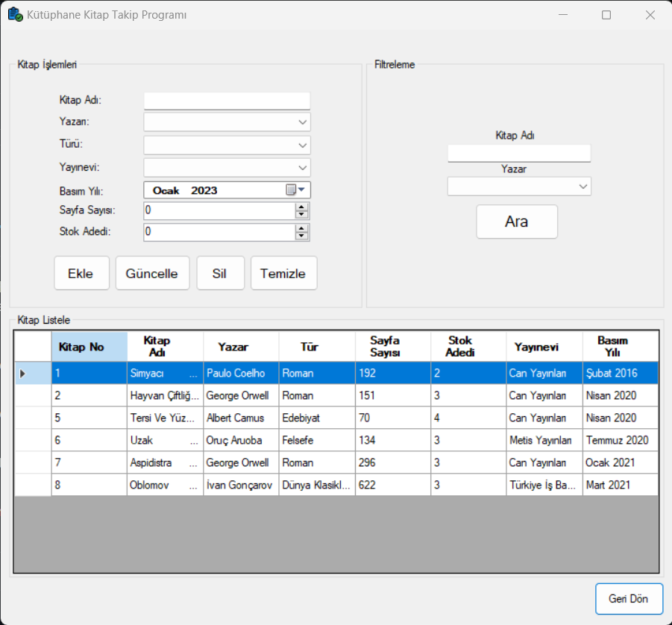Sort by Yazar column header
This screenshot has height=625, width=672.
[x=241, y=346]
